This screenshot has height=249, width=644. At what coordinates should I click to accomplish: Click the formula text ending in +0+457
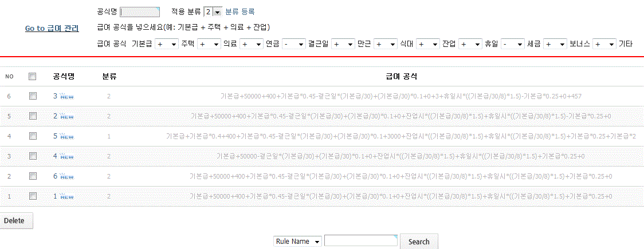pos(401,96)
